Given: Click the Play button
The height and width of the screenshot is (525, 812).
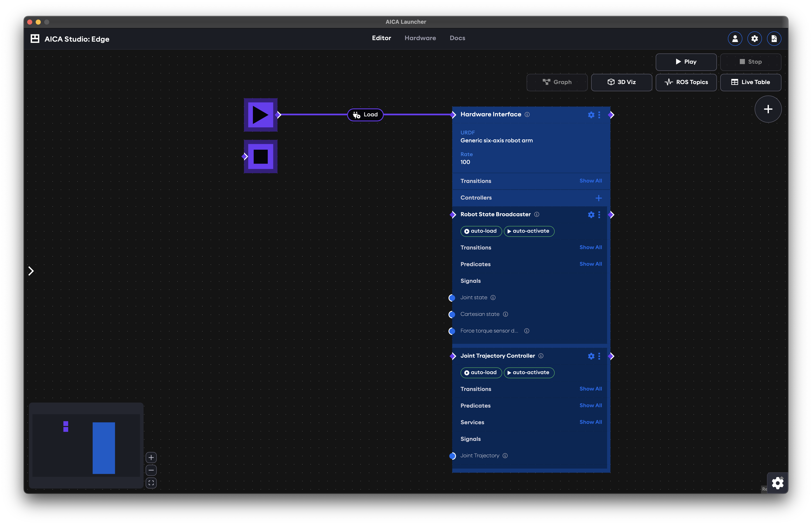Looking at the screenshot, I should (686, 62).
